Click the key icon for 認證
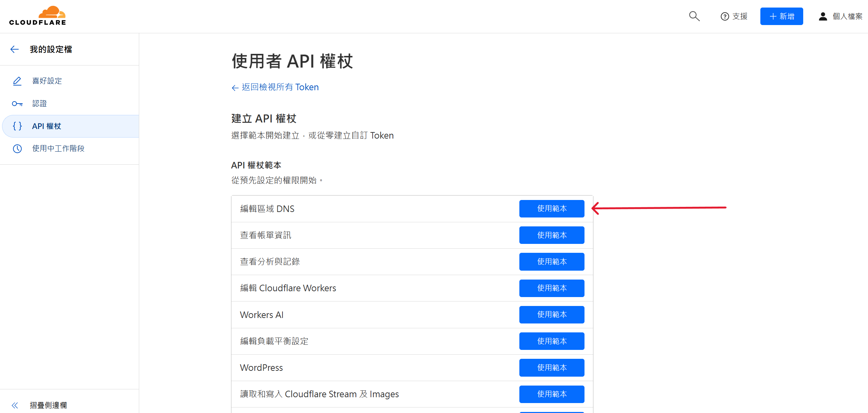The height and width of the screenshot is (413, 868). click(x=17, y=104)
